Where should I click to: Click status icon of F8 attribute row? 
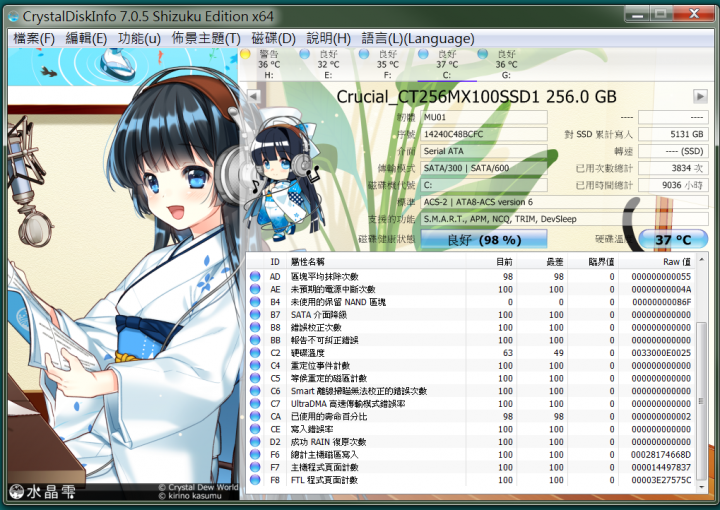point(255,480)
